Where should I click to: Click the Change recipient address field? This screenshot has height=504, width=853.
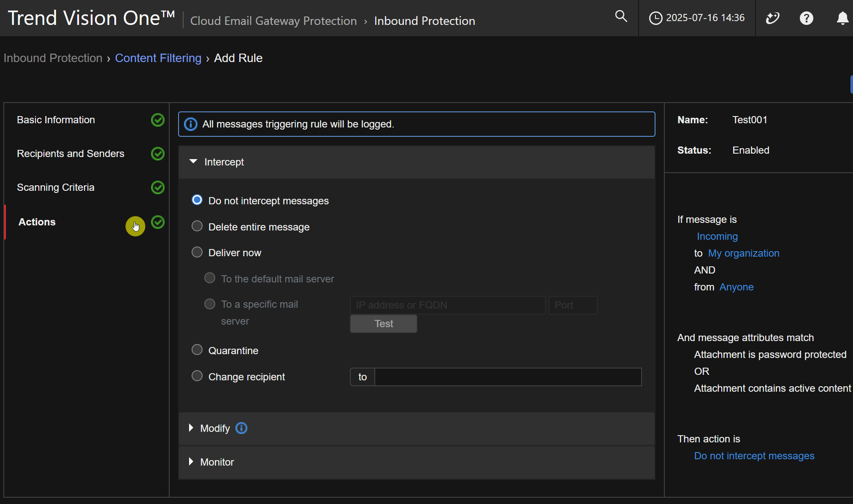click(x=508, y=377)
